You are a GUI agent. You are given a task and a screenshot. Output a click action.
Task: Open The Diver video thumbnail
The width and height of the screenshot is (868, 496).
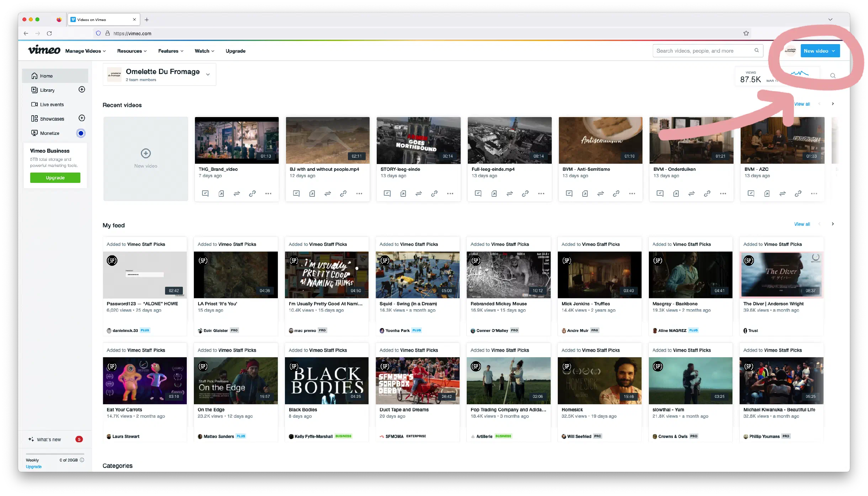pos(782,275)
